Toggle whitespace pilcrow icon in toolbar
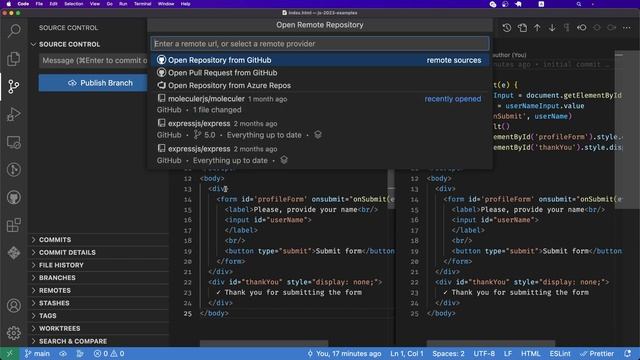 click(567, 28)
